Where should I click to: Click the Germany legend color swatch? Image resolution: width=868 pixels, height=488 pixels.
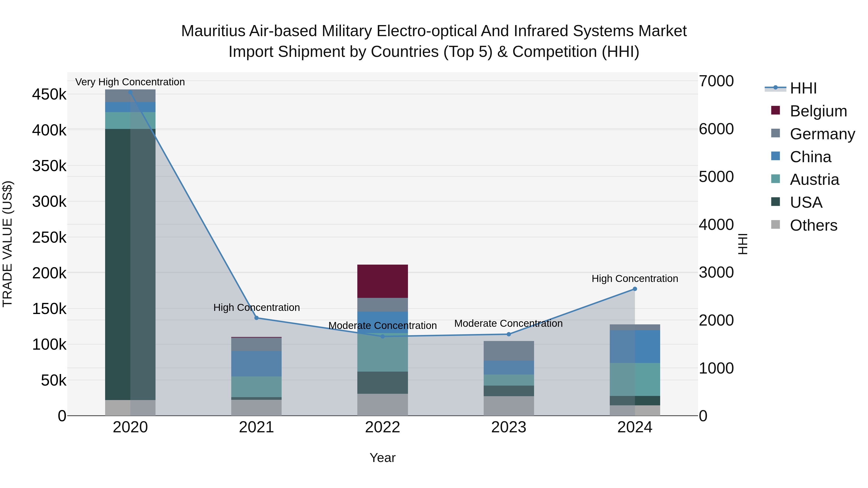click(775, 133)
